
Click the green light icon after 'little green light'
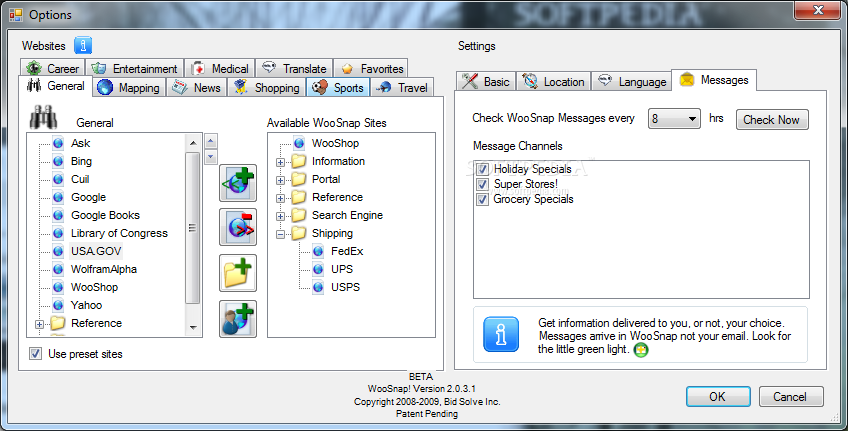pos(641,350)
